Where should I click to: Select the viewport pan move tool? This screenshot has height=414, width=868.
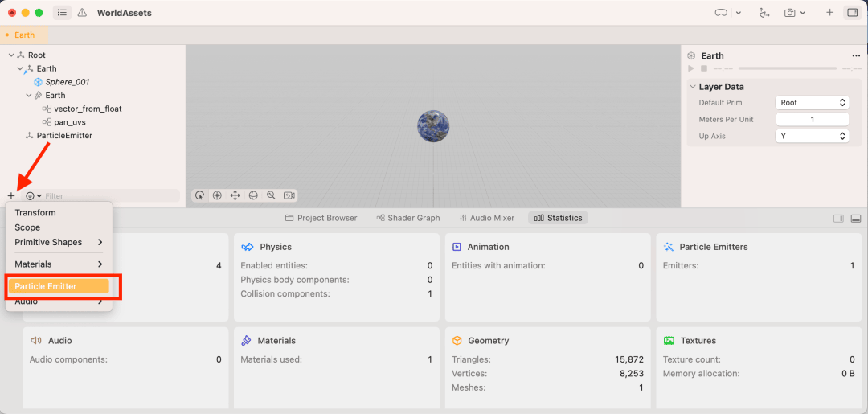tap(235, 195)
